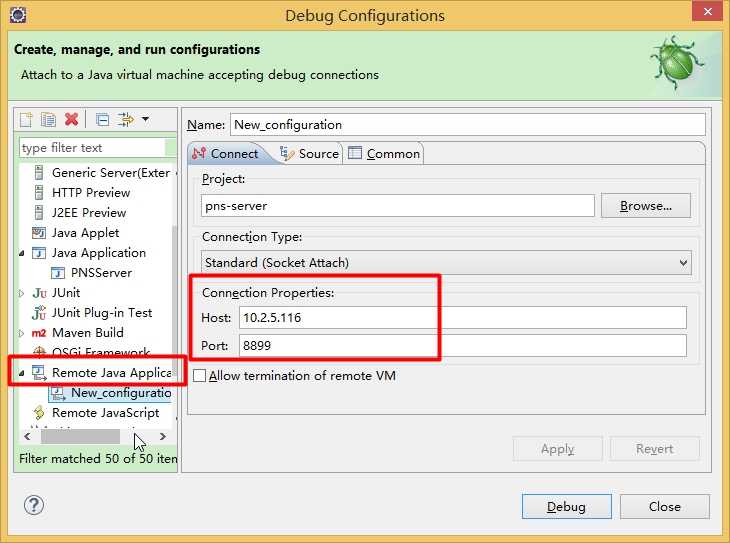
Task: Duplicate the selected launch configuration
Action: coord(48,120)
